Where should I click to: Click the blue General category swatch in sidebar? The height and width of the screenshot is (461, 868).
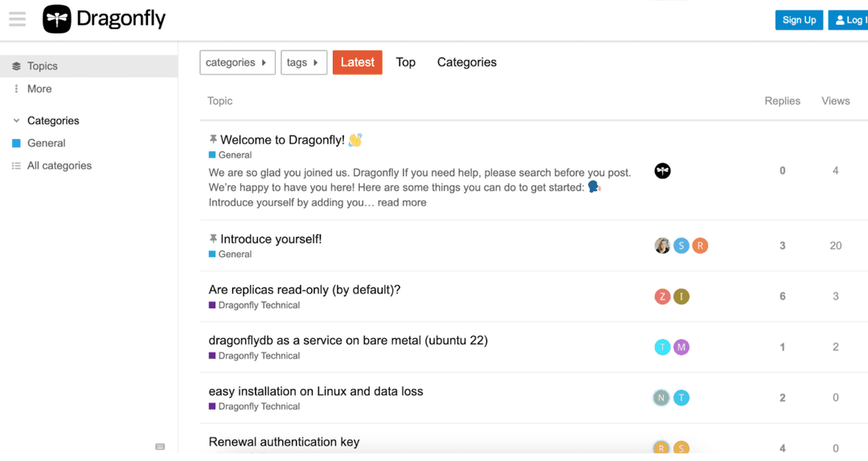[16, 143]
